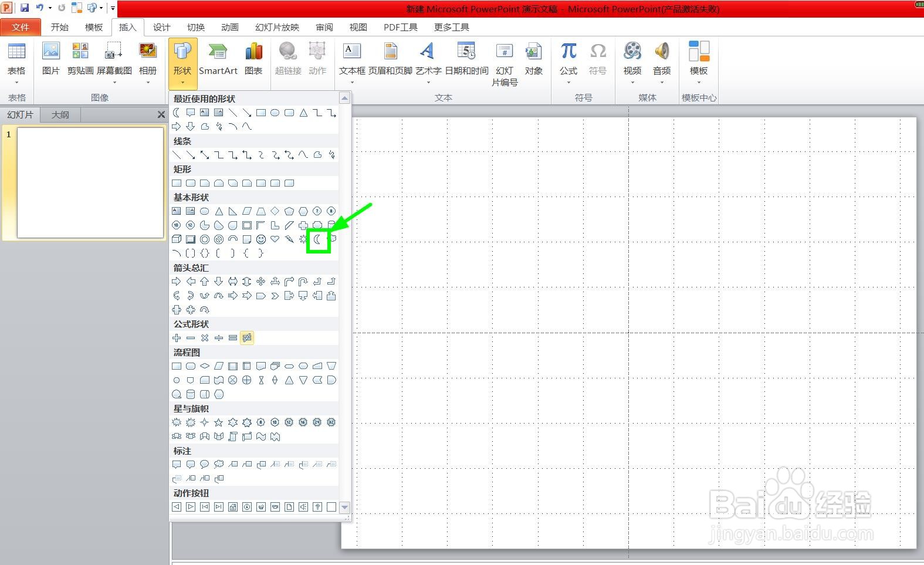
Task: Switch to the 设计 Design tab
Action: click(162, 27)
